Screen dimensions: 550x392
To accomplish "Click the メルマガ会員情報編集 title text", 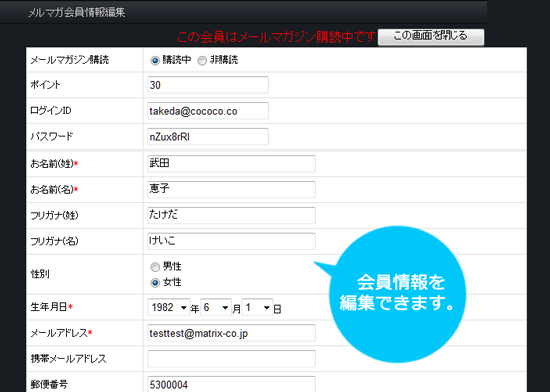I will [x=76, y=13].
